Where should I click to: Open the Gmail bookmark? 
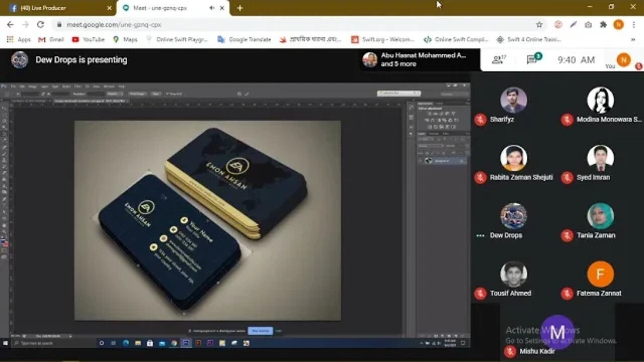(51, 39)
